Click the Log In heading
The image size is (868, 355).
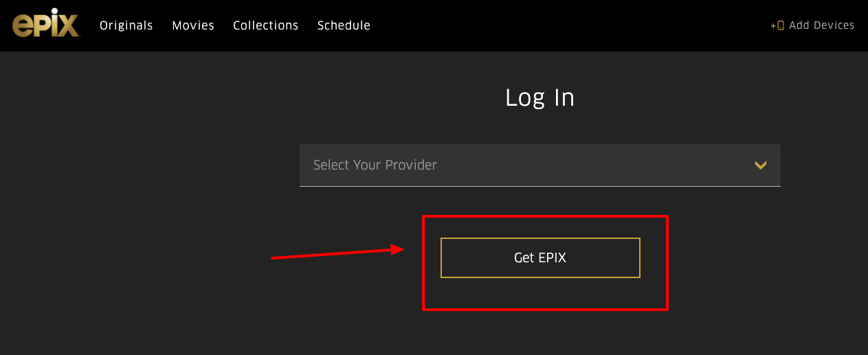[539, 98]
